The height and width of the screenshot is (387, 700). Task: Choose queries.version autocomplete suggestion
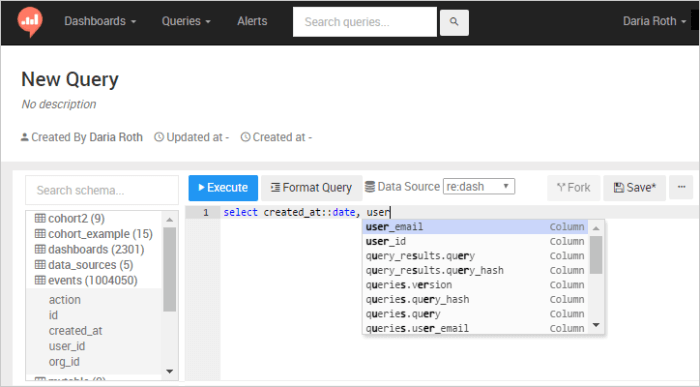tap(475, 285)
